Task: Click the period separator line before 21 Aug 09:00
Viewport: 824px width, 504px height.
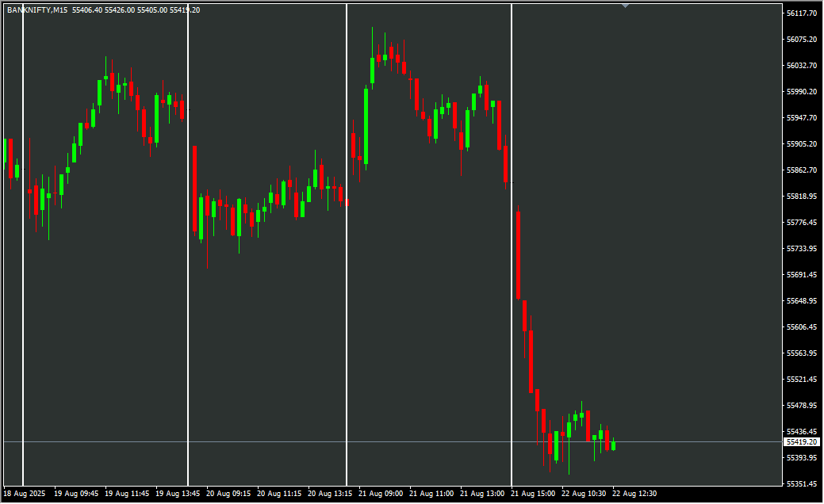Action: click(347, 238)
